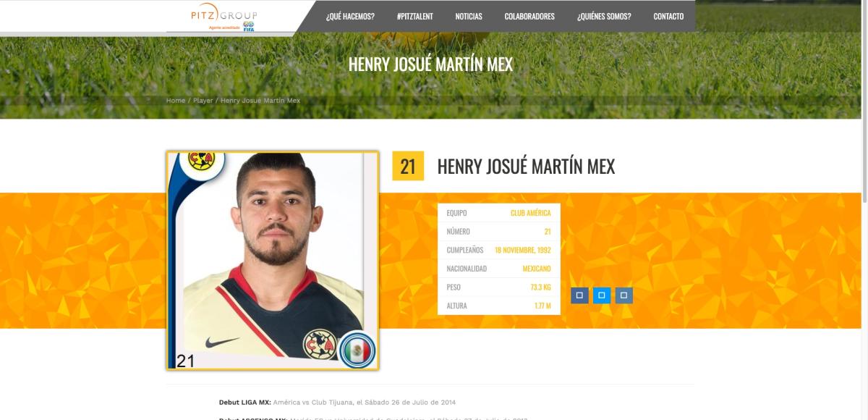Open the ¿Qué hacemos? menu
This screenshot has height=420, width=868.
pyautogui.click(x=350, y=16)
